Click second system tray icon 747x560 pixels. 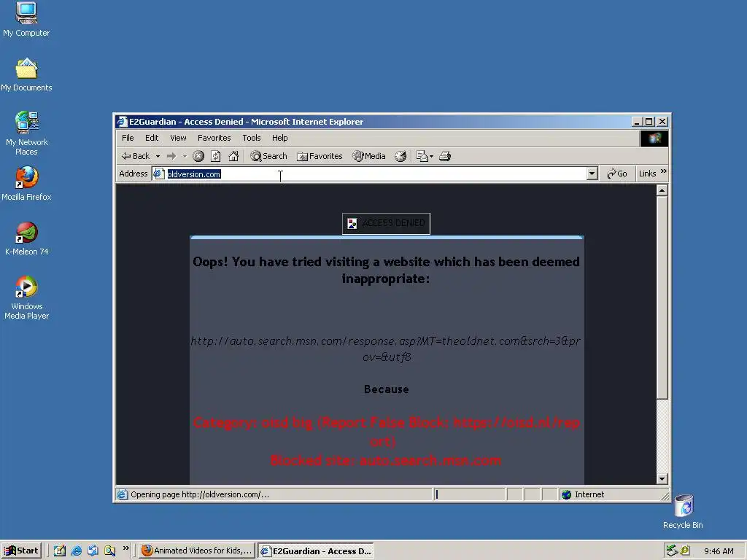coord(684,551)
